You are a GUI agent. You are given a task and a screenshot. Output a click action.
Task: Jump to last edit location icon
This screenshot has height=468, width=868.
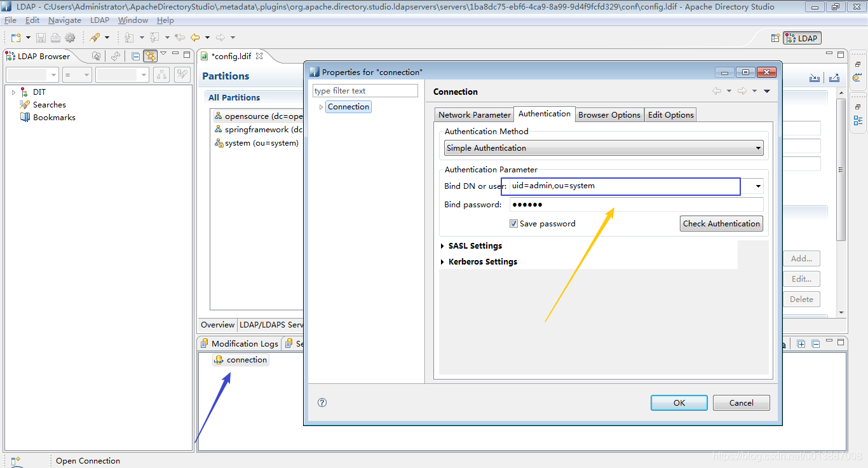point(180,38)
